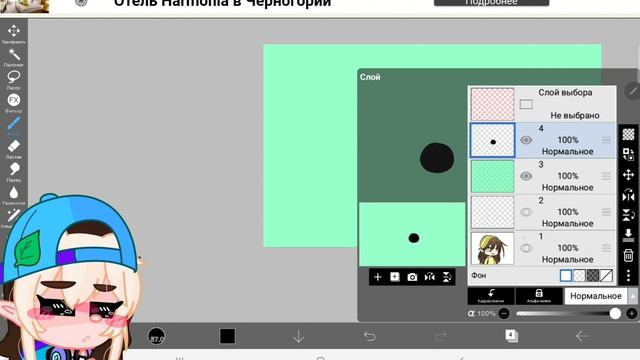Screen dimensions: 640x360
Task: Click vertical mirror icon in right strip
Action: pos(628,215)
